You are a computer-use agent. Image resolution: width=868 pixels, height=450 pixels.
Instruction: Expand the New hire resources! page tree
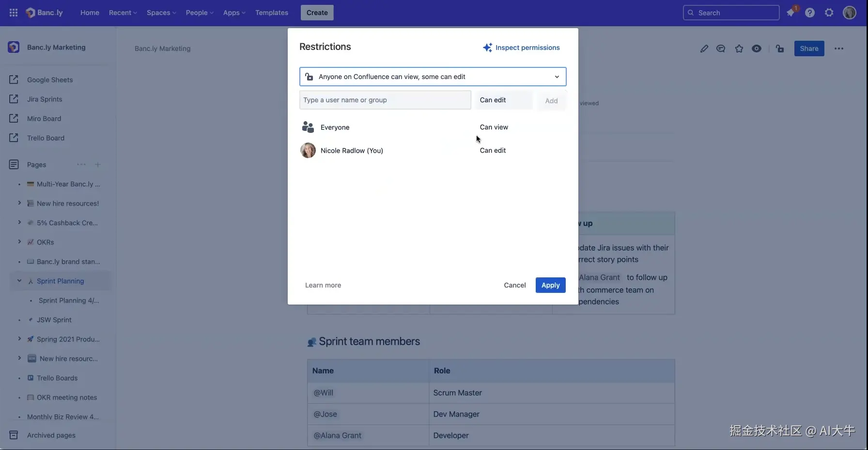click(x=19, y=203)
